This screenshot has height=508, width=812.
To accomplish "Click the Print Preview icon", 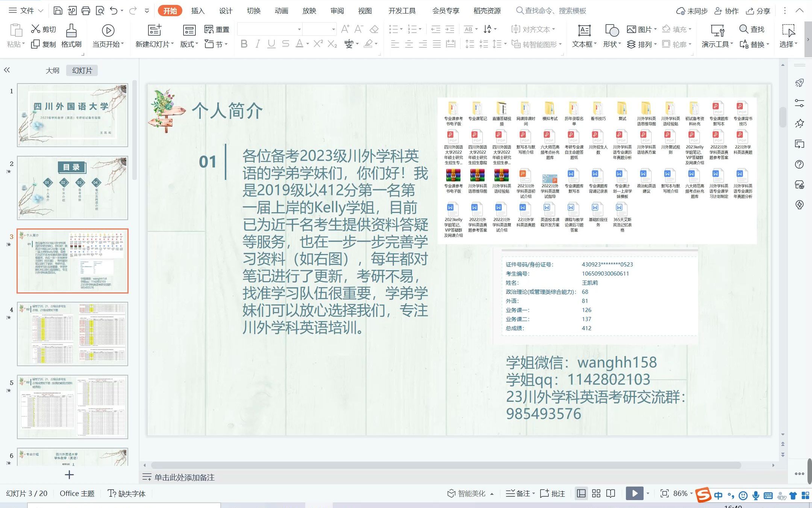I will coord(100,11).
